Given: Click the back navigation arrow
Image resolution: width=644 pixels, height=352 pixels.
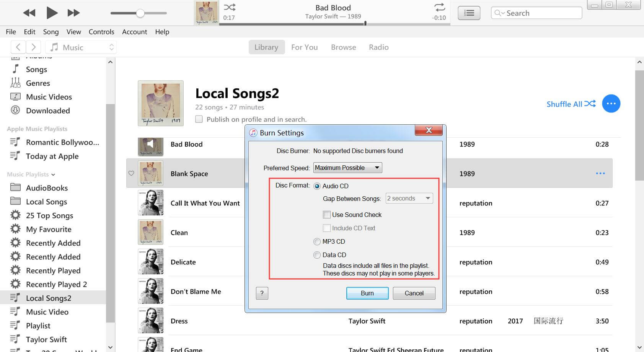Looking at the screenshot, I should click(x=18, y=47).
